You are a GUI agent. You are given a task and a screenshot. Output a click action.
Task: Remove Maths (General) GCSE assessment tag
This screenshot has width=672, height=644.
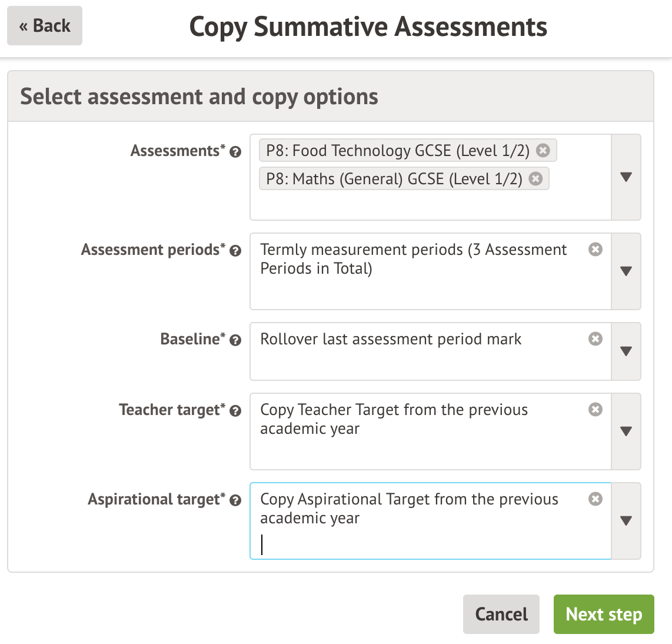click(x=535, y=179)
